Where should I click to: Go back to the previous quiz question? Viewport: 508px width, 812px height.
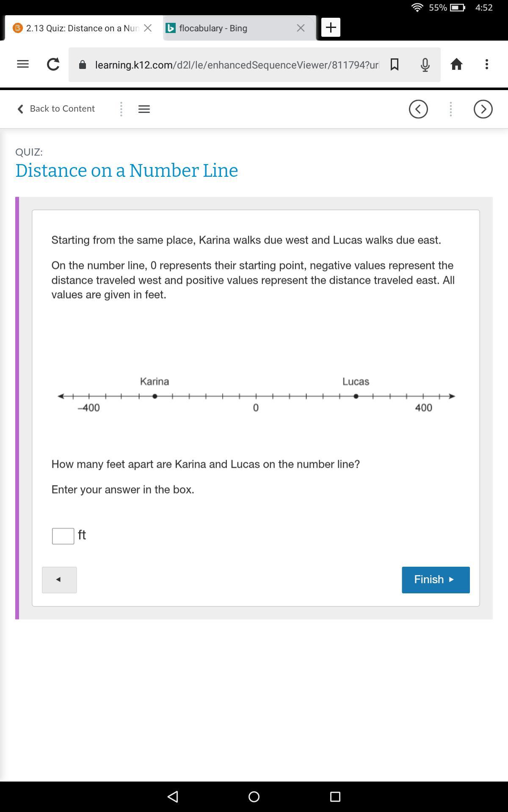(x=59, y=580)
